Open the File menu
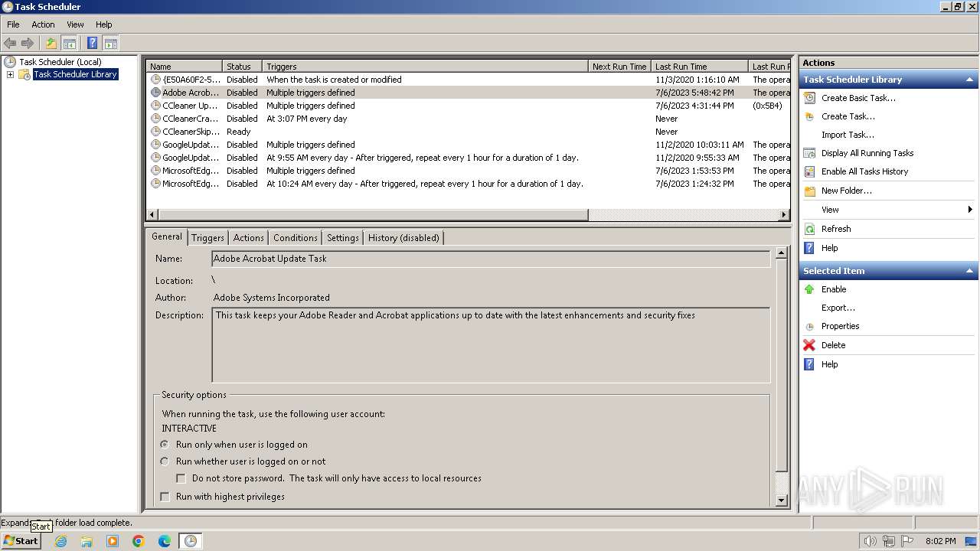 click(13, 24)
